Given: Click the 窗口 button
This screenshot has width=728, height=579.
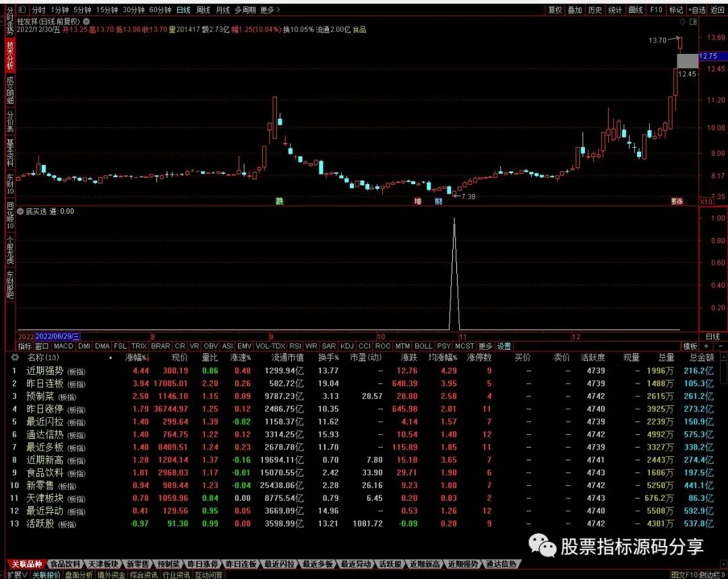Looking at the screenshot, I should point(42,346).
